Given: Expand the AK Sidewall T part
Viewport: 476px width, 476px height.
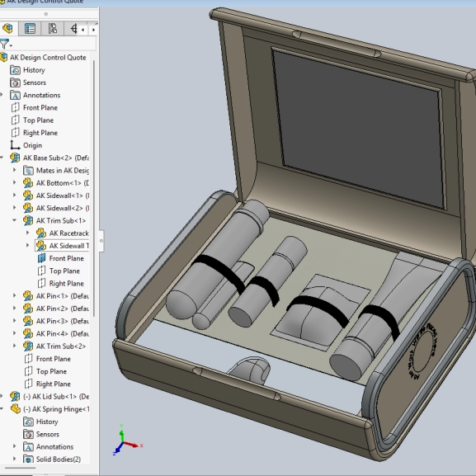Looking at the screenshot, I should [27, 246].
